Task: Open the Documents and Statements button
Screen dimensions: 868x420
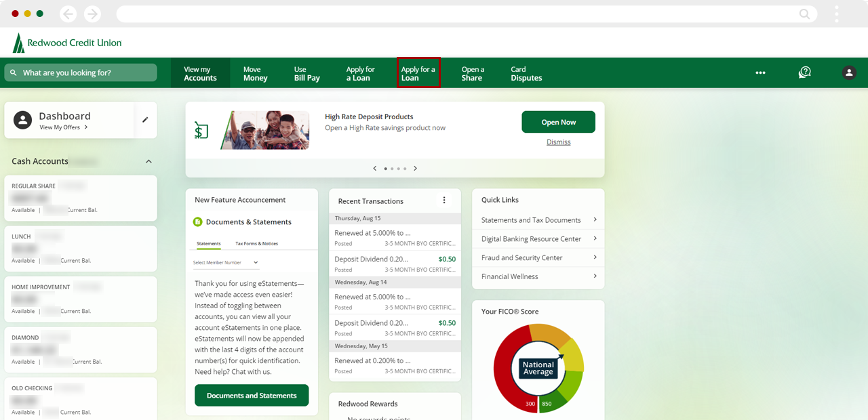Action: tap(252, 395)
